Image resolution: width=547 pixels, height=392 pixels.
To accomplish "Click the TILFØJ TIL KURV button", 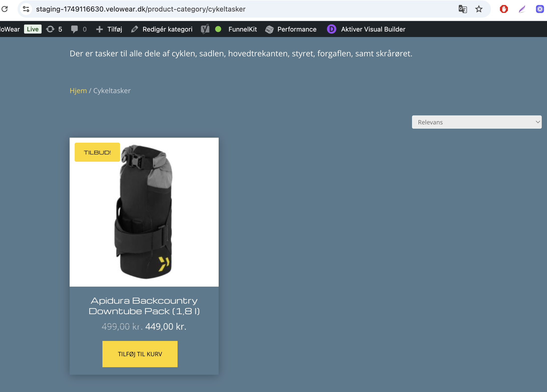I will (x=140, y=354).
